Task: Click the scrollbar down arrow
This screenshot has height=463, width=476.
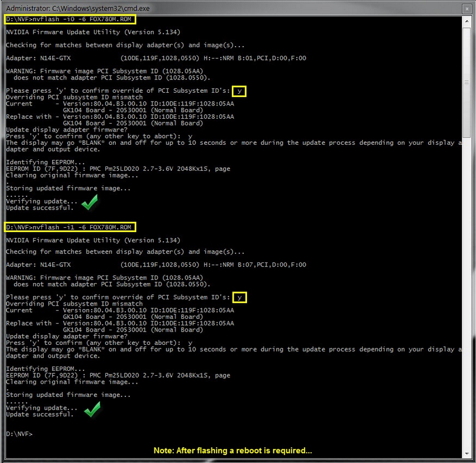Action: (466, 453)
